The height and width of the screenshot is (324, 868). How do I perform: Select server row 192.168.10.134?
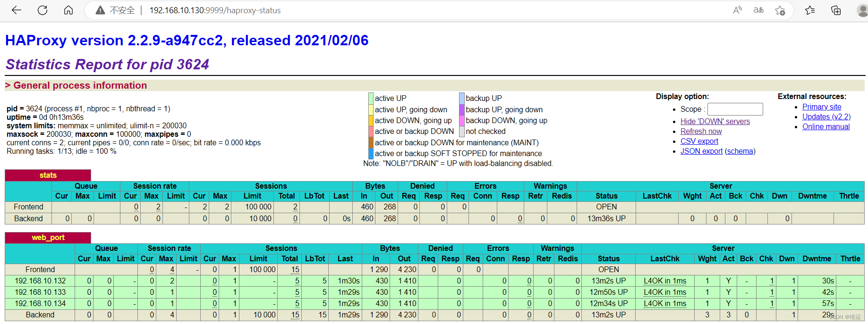434,303
